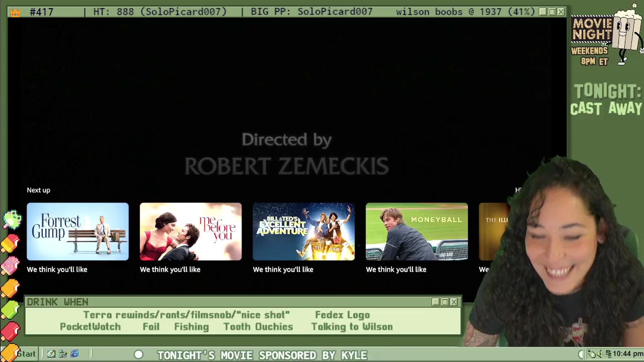Screen dimensions: 644x362
Task: Click the "Foil" drink rule
Action: click(151, 326)
